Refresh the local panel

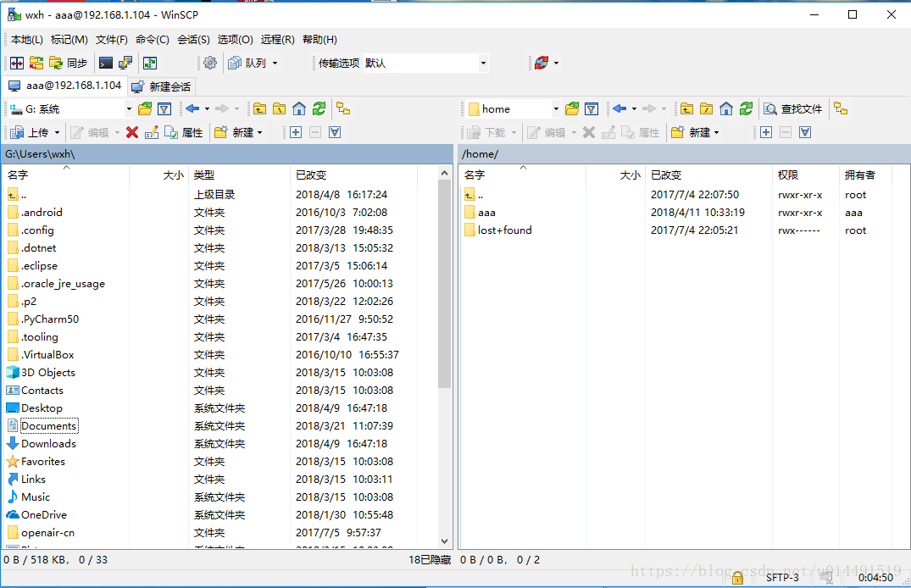tap(319, 108)
